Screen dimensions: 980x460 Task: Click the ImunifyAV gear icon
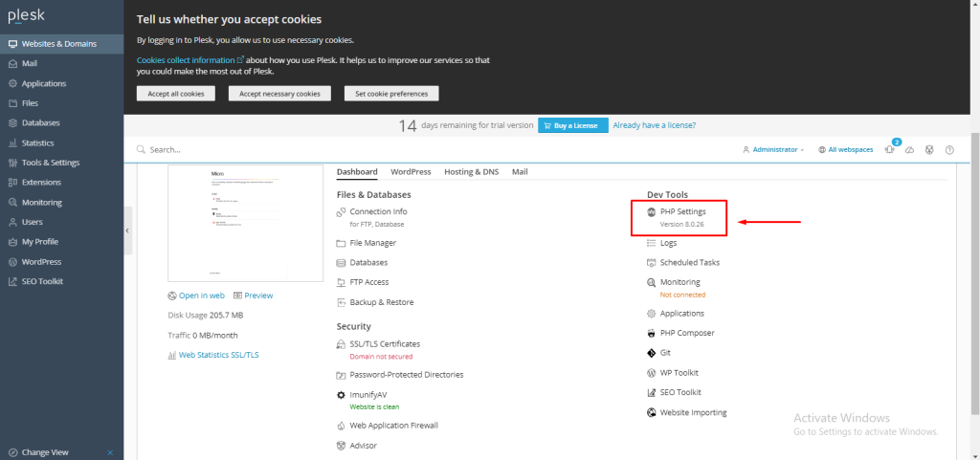(x=341, y=394)
